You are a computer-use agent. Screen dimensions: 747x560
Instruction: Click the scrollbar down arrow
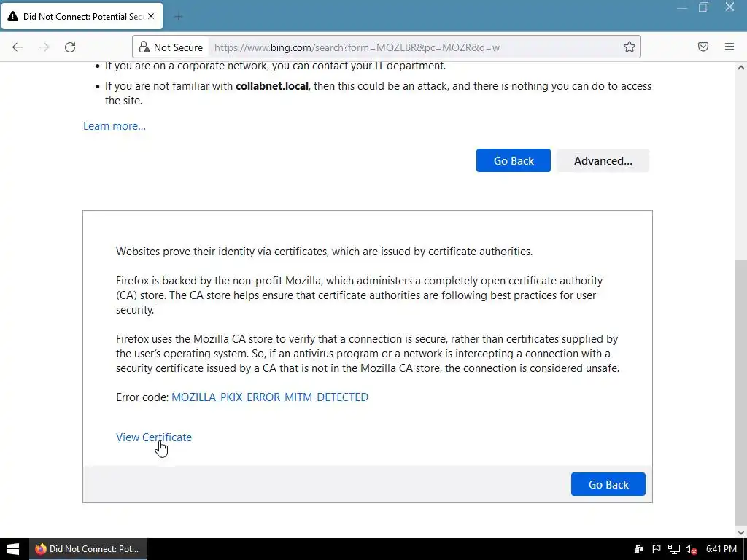coord(741,532)
